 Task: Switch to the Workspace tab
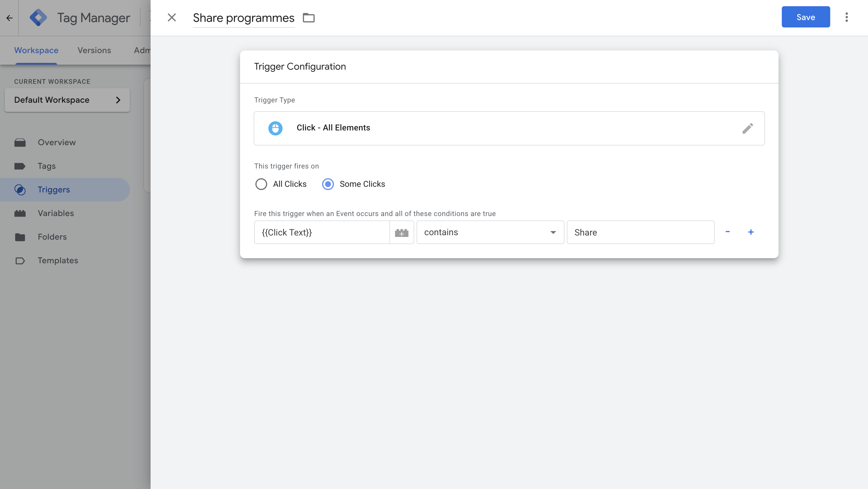point(36,50)
